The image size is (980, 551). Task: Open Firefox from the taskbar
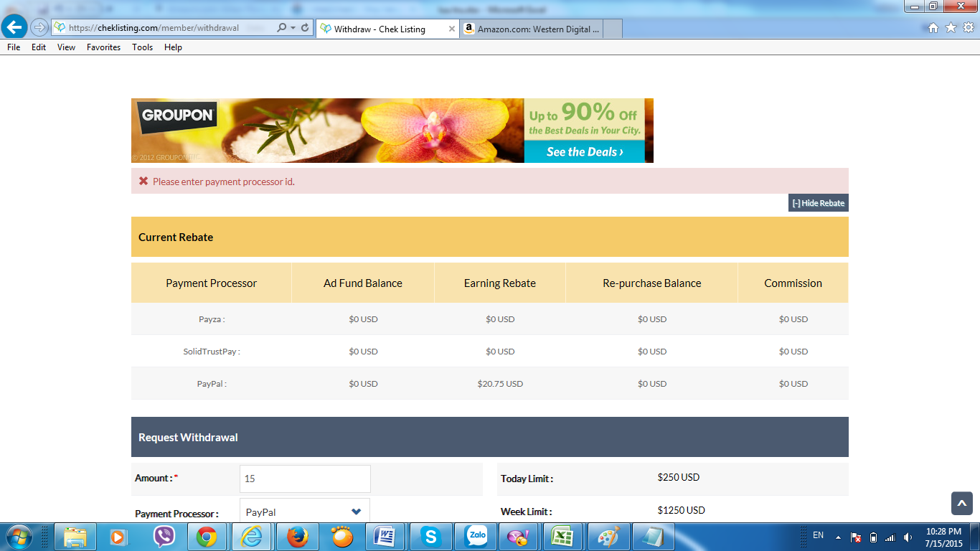pyautogui.click(x=297, y=537)
